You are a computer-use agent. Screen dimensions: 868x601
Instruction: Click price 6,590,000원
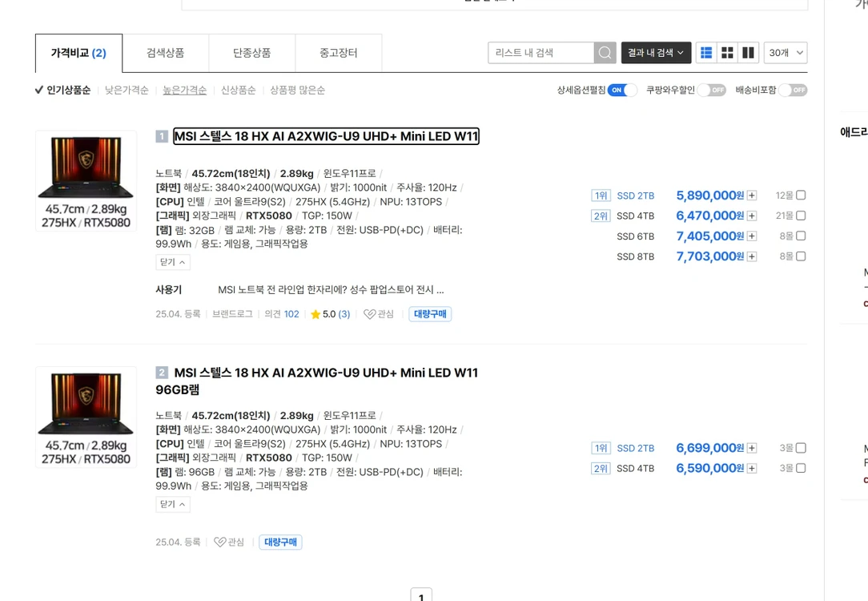710,469
